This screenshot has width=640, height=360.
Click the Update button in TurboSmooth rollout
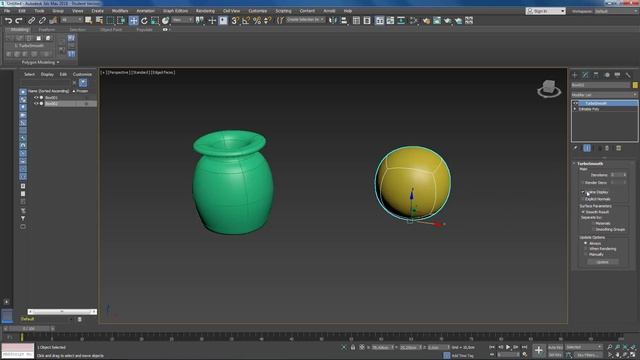click(602, 262)
